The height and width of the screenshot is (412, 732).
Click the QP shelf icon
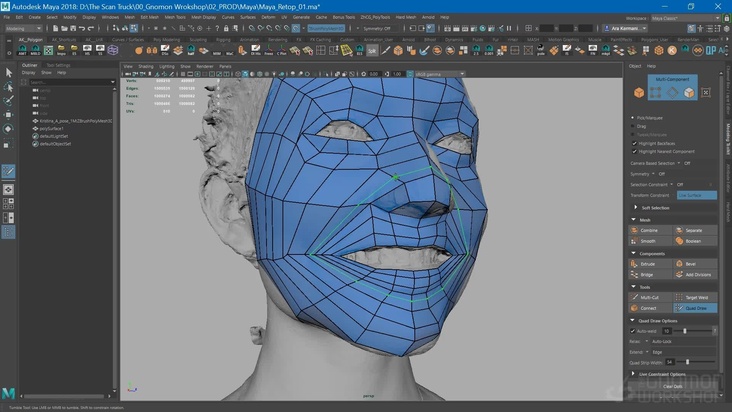click(x=711, y=50)
